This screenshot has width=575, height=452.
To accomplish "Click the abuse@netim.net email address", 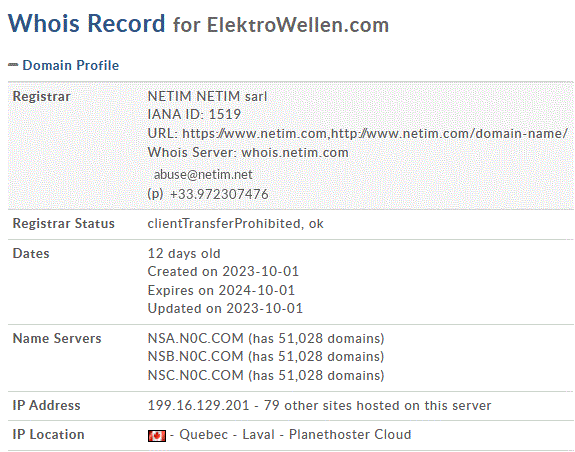I will coord(203,174).
